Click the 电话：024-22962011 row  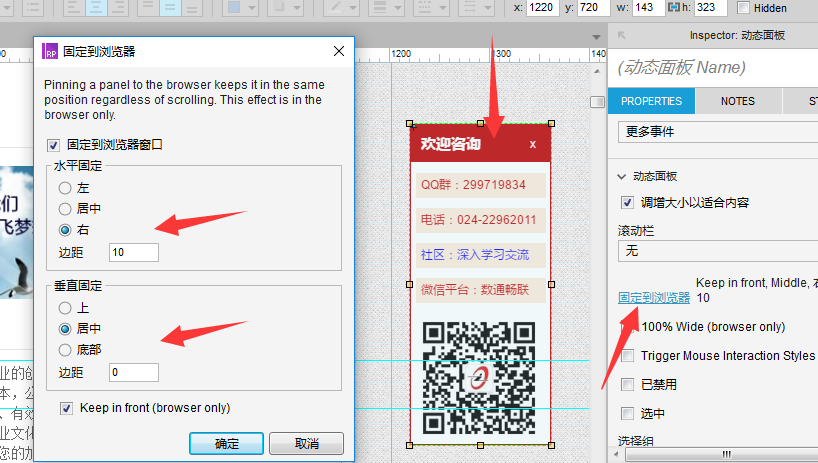tap(480, 220)
